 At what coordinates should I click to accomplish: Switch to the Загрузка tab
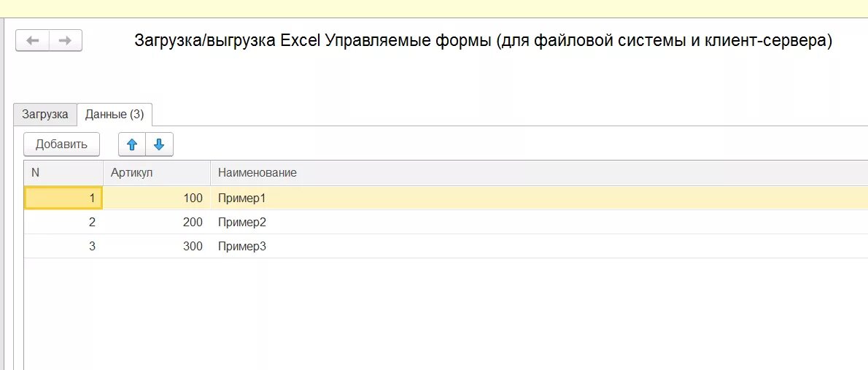pyautogui.click(x=44, y=114)
